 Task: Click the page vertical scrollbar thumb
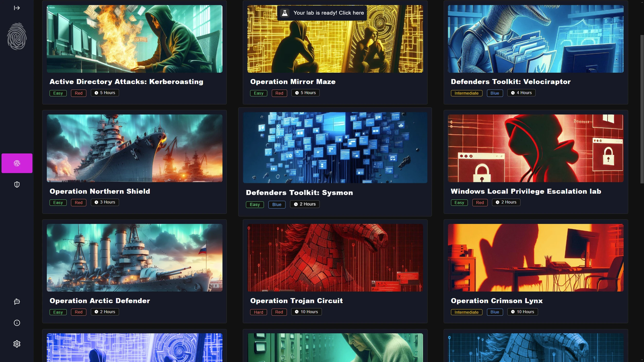pyautogui.click(x=642, y=109)
